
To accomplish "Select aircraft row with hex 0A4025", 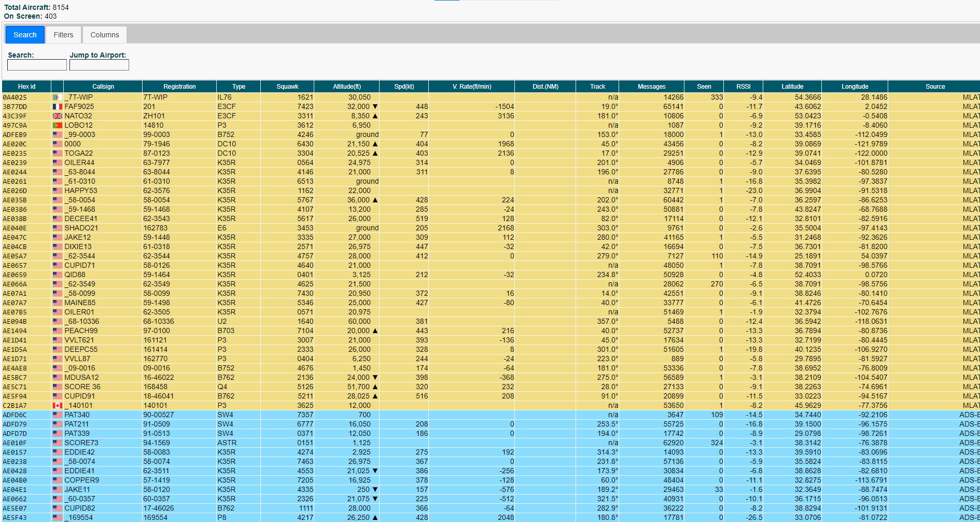I will click(491, 98).
